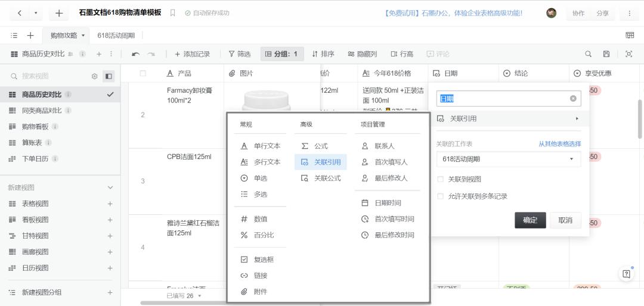Screen dimensions: 644x306
Task: Open the 618活动周期 worksheet dropdown
Action: click(x=509, y=159)
